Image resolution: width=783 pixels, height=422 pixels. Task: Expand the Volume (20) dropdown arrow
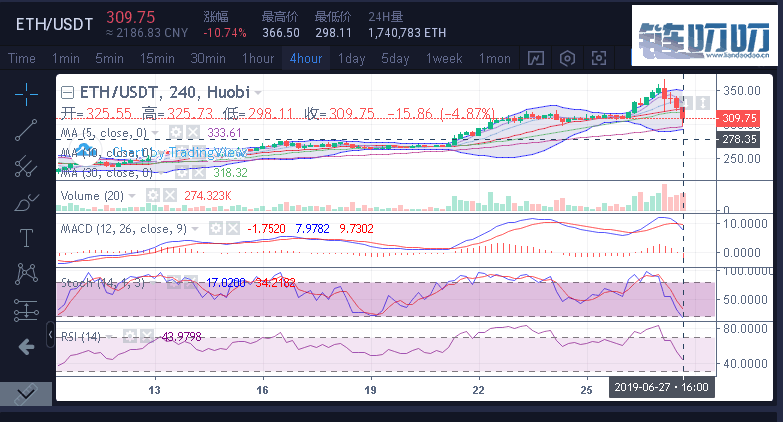pyautogui.click(x=132, y=196)
